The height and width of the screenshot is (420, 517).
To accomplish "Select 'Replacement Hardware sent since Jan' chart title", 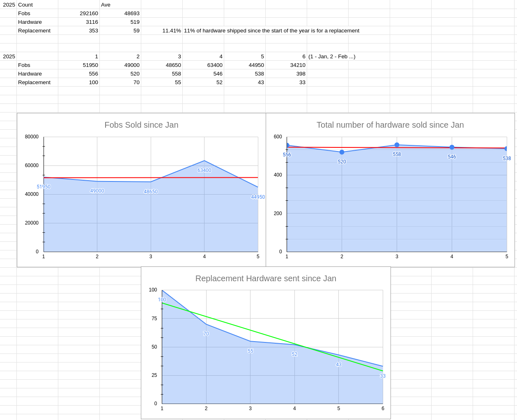I will (x=266, y=278).
